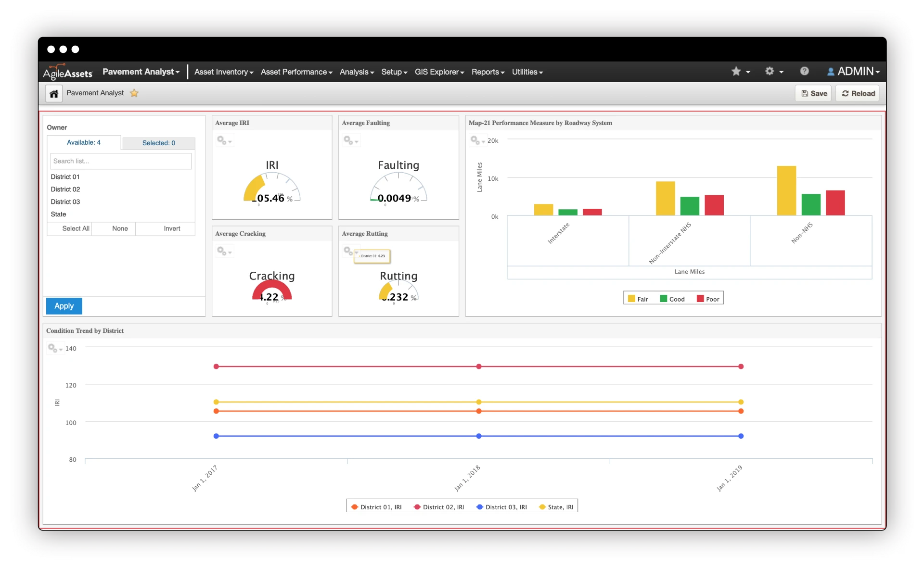924x568 pixels.
Task: Toggle District 02, IRI legend entry
Action: tap(438, 507)
